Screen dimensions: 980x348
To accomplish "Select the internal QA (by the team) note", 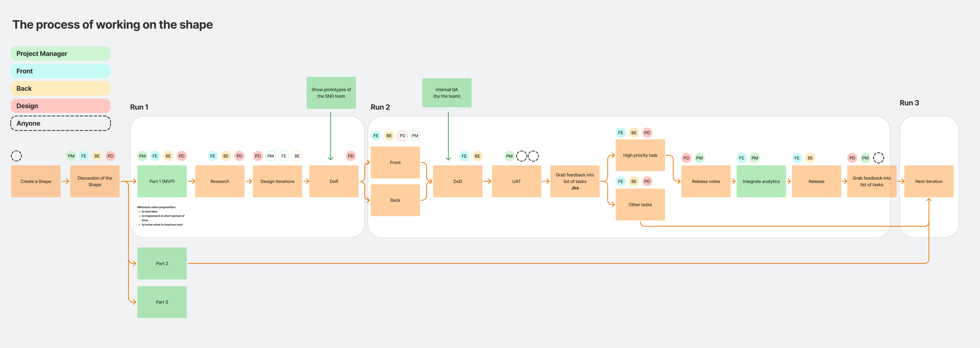I will click(447, 93).
